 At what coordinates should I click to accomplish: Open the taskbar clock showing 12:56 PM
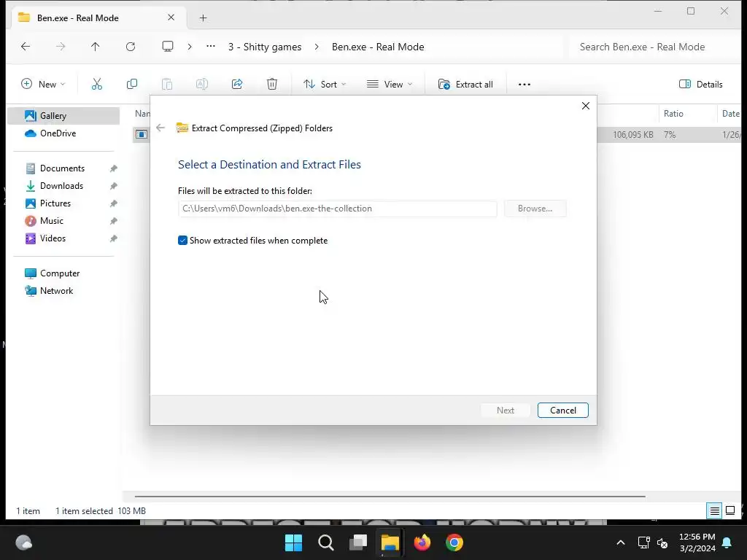(697, 542)
